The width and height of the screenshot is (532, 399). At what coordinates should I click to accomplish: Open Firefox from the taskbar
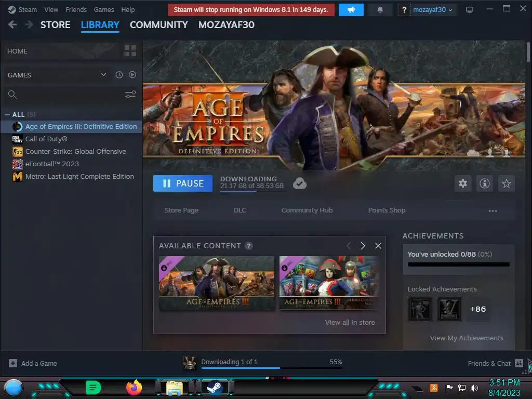point(134,388)
